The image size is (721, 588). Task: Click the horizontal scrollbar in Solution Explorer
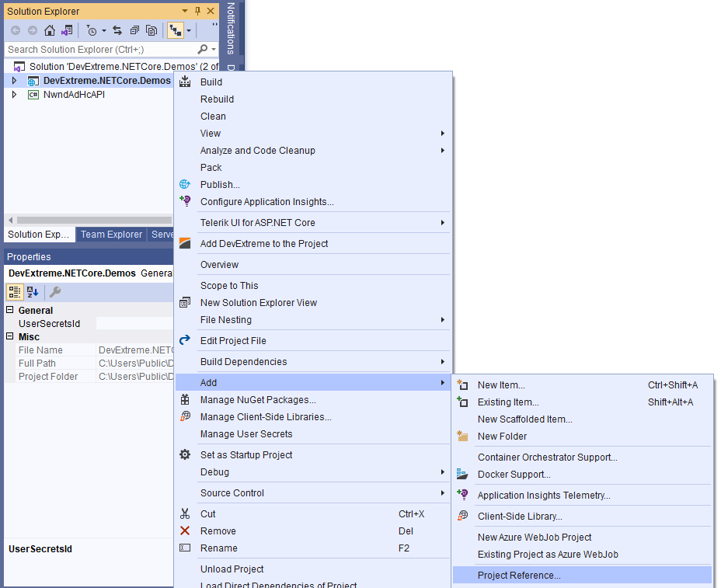tap(94, 221)
